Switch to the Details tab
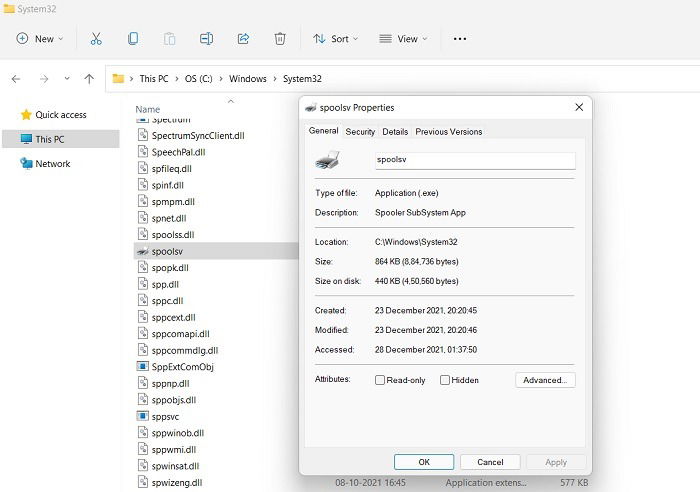This screenshot has width=700, height=492. [x=395, y=132]
